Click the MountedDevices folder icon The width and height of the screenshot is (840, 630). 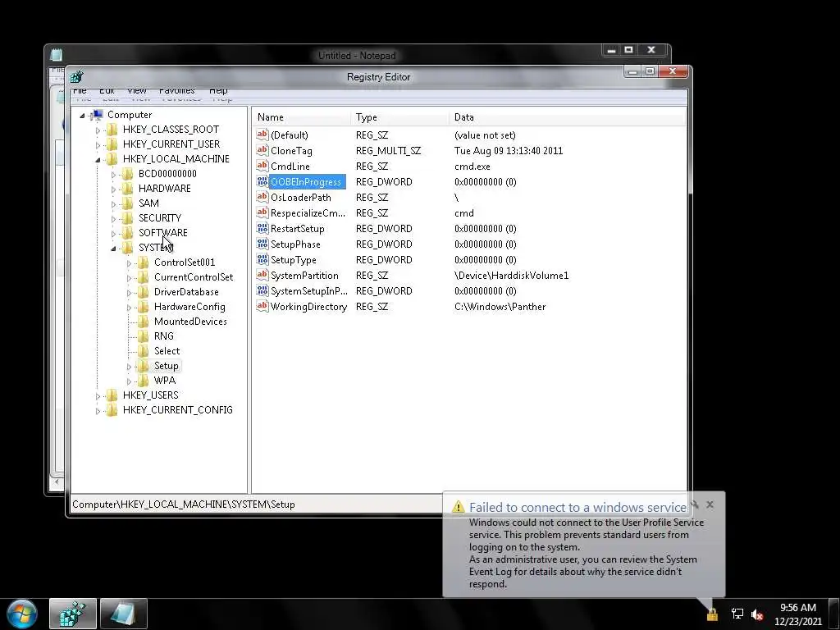tap(143, 321)
